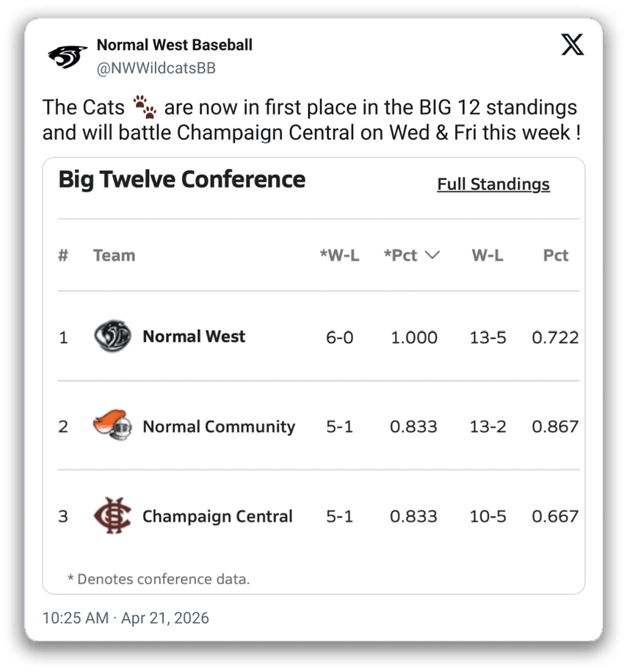Click the *W-L column header
627x672 pixels.
tap(339, 256)
